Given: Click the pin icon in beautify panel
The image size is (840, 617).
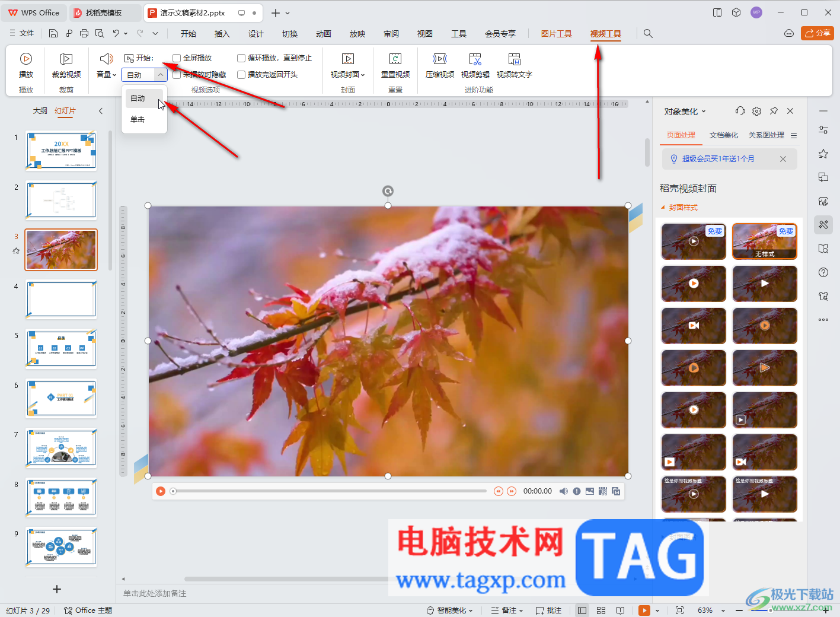Looking at the screenshot, I should pyautogui.click(x=774, y=111).
